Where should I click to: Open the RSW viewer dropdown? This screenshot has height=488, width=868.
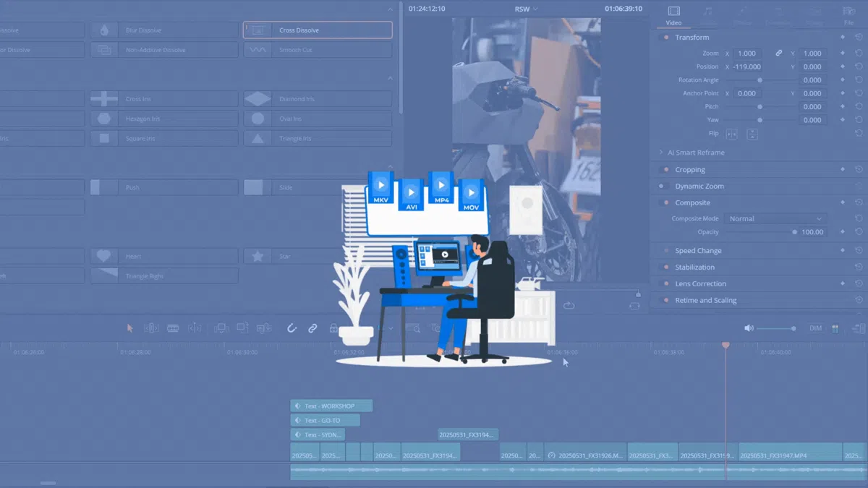[527, 9]
